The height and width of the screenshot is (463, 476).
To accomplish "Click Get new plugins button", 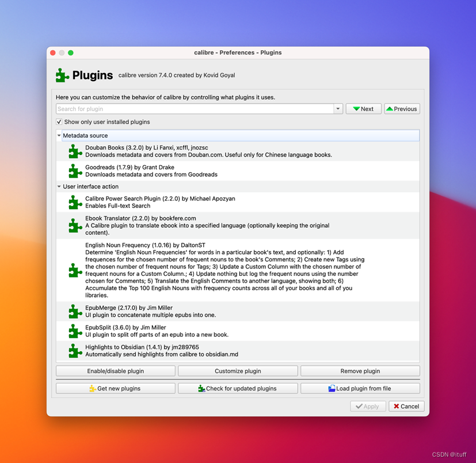I will point(116,388).
